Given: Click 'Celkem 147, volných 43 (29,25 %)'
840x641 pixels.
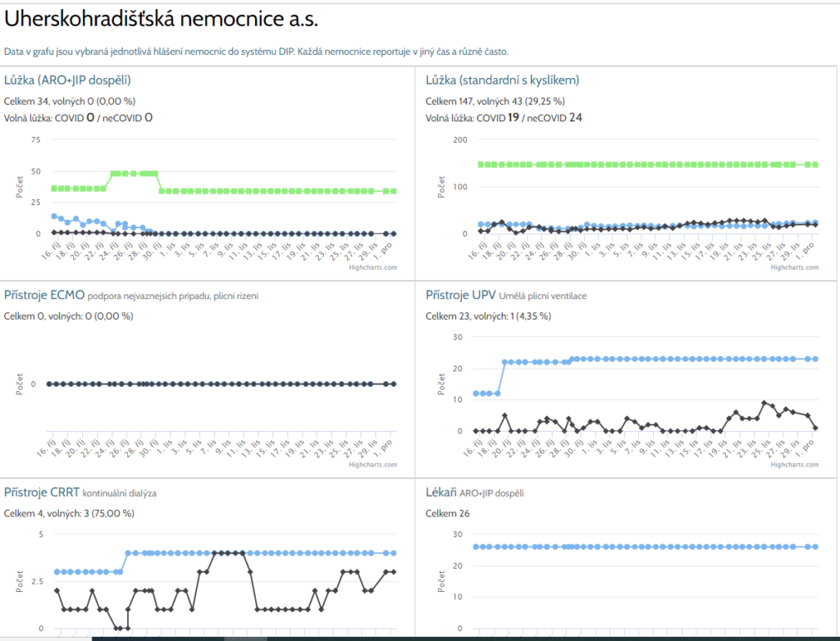Looking at the screenshot, I should [495, 101].
